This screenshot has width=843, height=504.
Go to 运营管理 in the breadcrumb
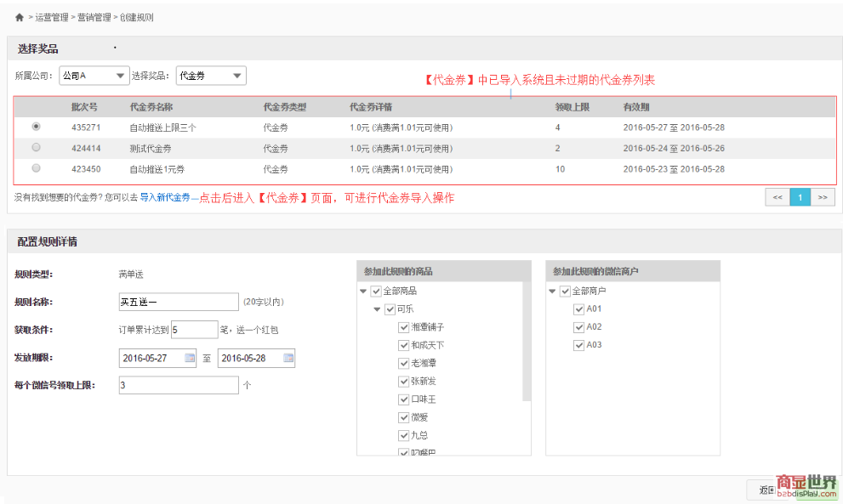(52, 17)
